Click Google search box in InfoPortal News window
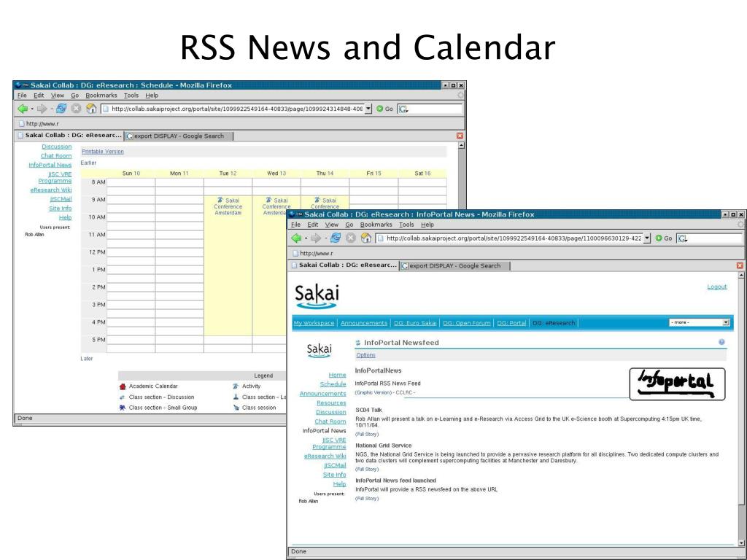 point(711,238)
